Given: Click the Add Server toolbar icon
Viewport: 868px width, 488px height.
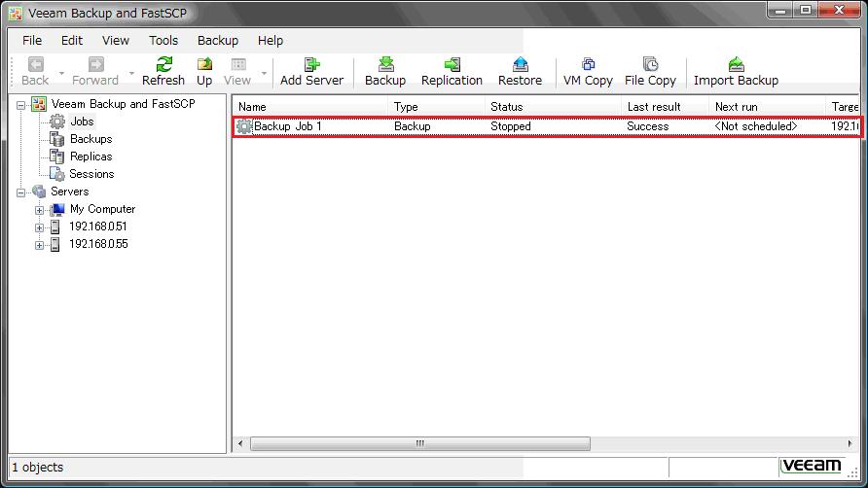Looking at the screenshot, I should pyautogui.click(x=311, y=65).
